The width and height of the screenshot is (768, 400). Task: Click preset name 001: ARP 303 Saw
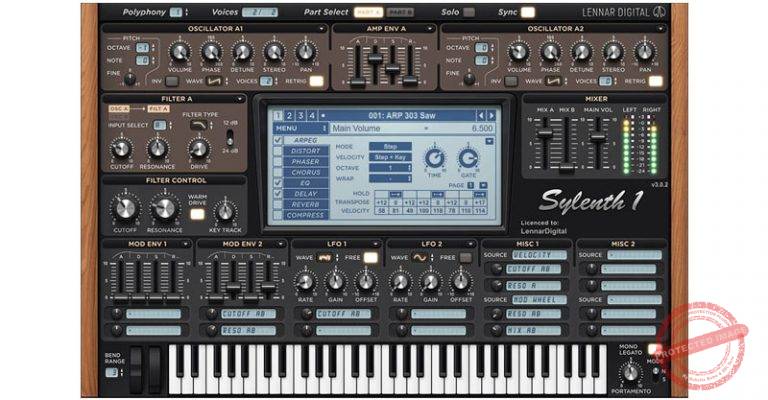[402, 116]
